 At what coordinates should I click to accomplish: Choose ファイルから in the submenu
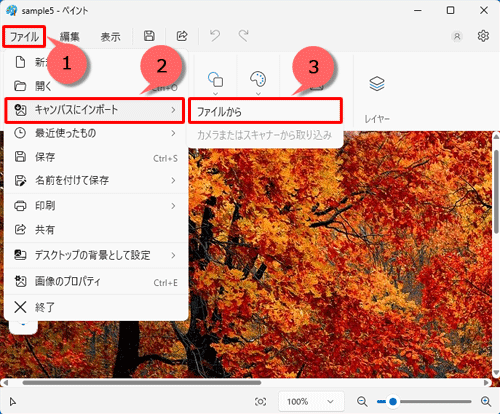click(x=265, y=111)
